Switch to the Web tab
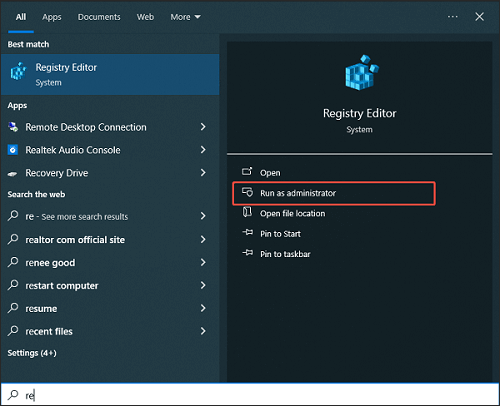Screen dimensions: 500x406 145,17
